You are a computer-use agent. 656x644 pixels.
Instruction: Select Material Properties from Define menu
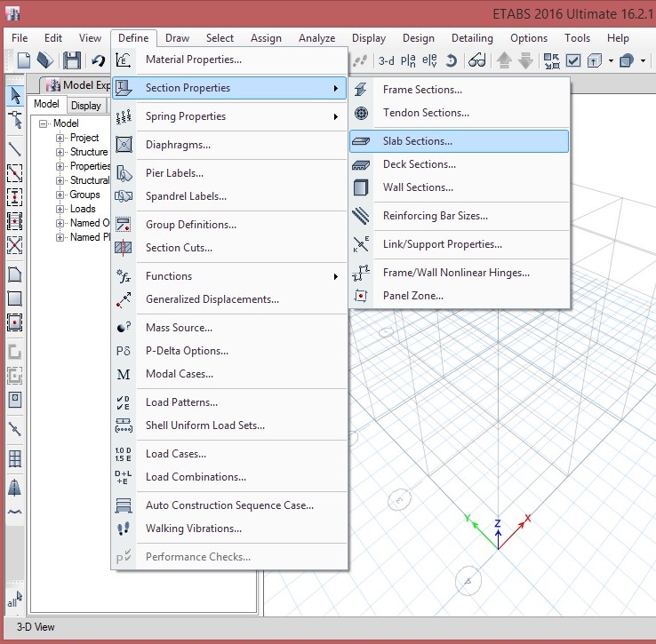click(193, 60)
